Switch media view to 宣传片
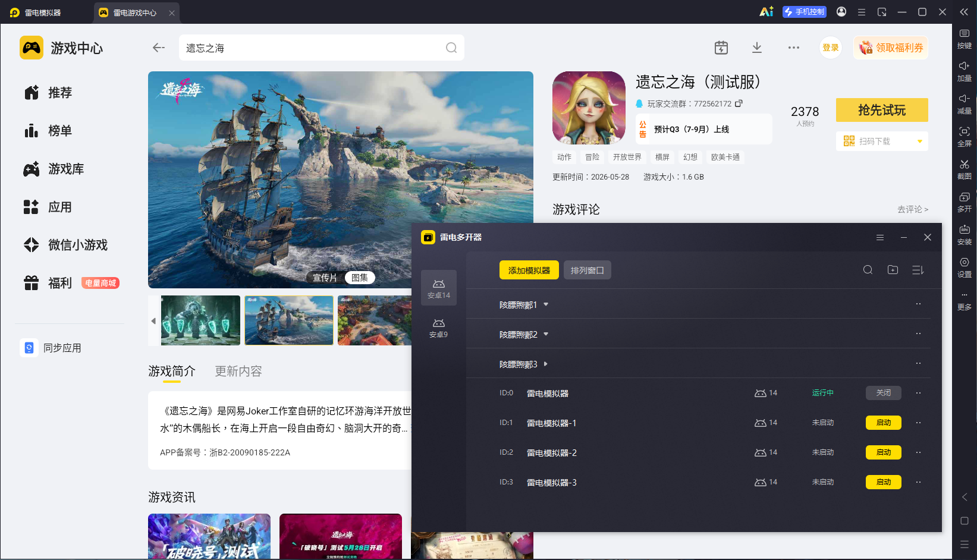 [325, 278]
